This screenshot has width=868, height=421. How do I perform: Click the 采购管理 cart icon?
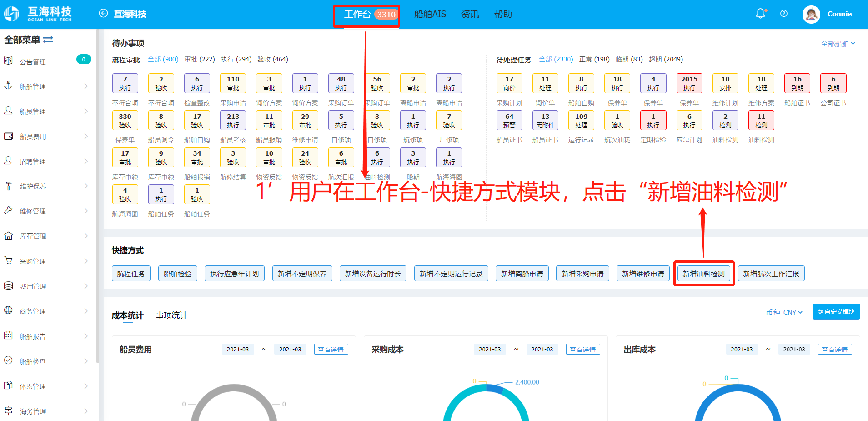coord(8,260)
